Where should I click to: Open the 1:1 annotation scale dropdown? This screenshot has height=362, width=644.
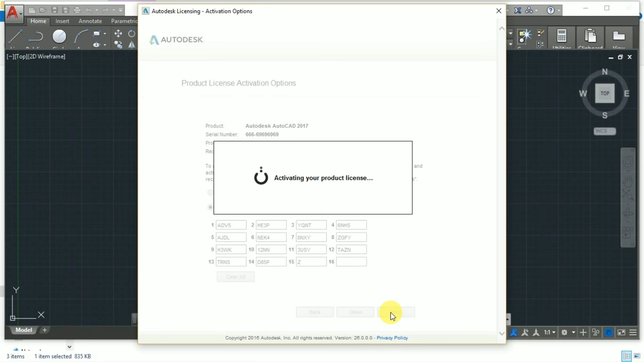(549, 332)
